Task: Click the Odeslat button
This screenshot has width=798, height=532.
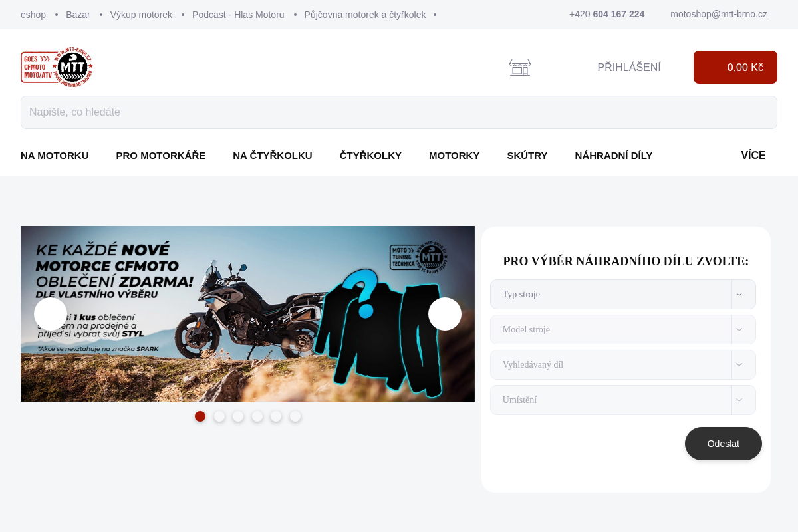Action: (724, 444)
